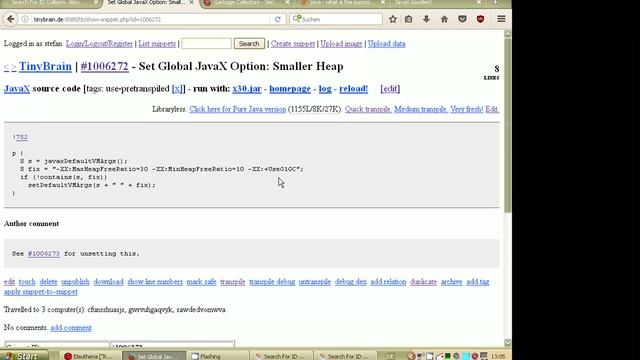Click the transpile debug link
The height and width of the screenshot is (360, 640).
tap(272, 282)
